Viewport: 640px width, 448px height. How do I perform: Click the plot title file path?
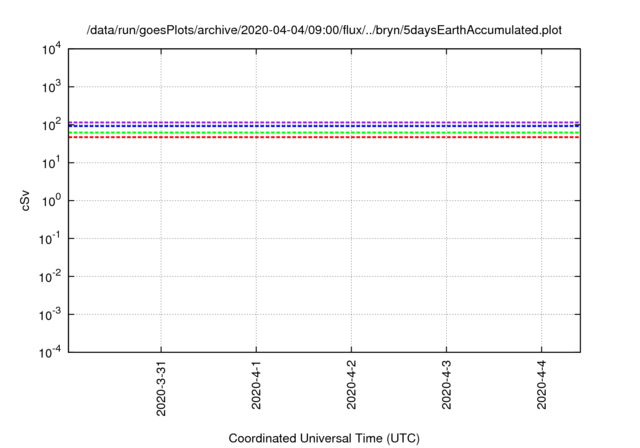click(x=324, y=30)
